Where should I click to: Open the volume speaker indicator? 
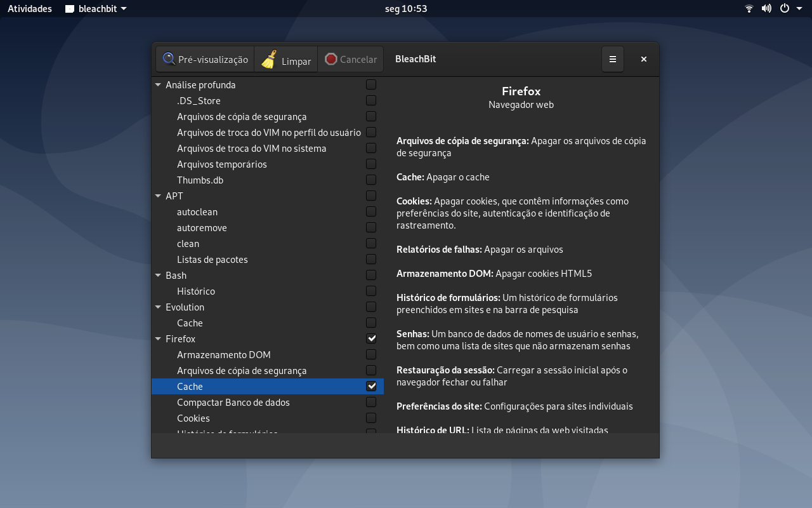point(766,9)
